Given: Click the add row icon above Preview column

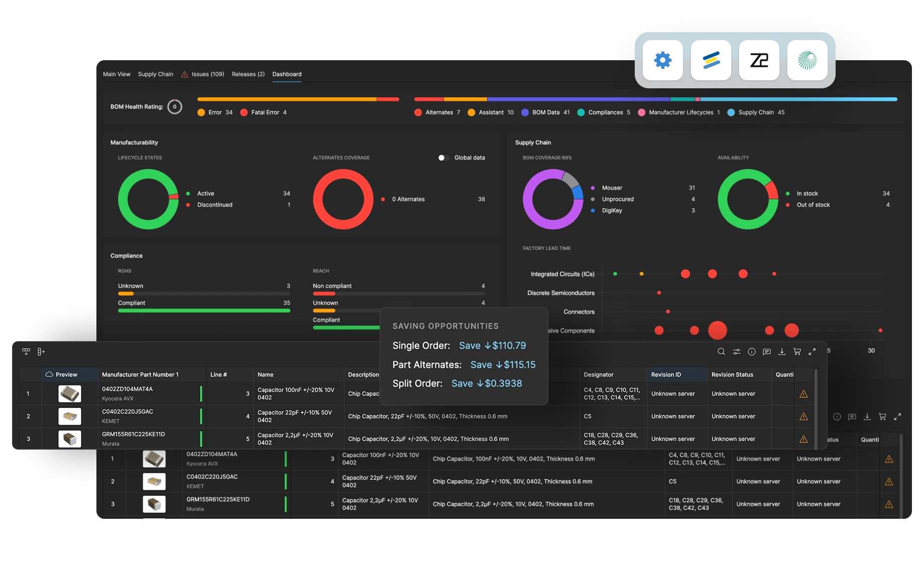Looking at the screenshot, I should 26,352.
